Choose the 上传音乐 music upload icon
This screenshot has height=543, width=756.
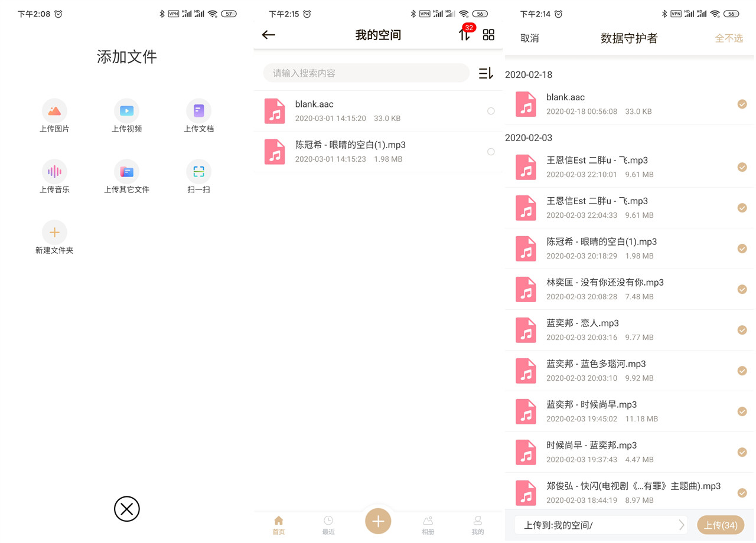(x=54, y=171)
